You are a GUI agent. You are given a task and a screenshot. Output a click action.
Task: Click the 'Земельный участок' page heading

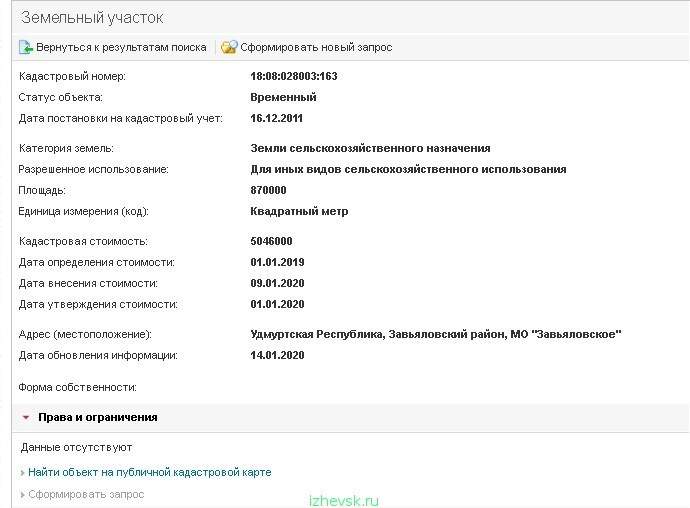tap(92, 18)
